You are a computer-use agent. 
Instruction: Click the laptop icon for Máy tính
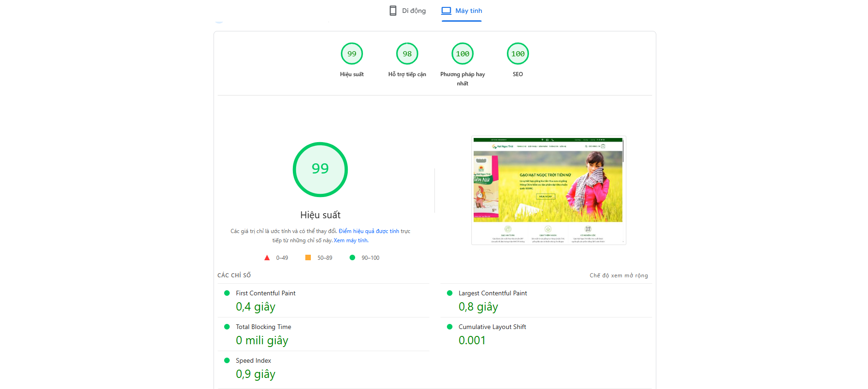pyautogui.click(x=446, y=11)
